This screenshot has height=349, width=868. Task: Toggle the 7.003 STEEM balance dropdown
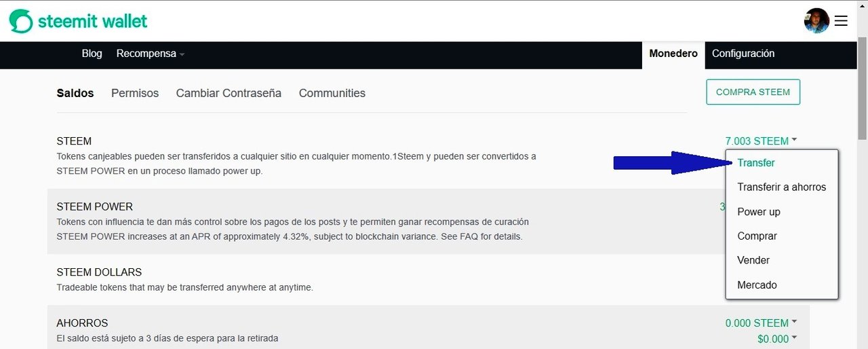pos(761,141)
